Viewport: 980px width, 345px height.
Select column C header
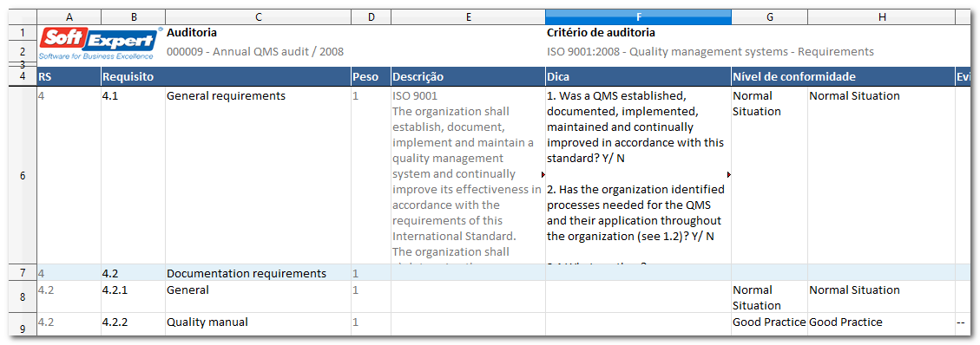pos(258,17)
